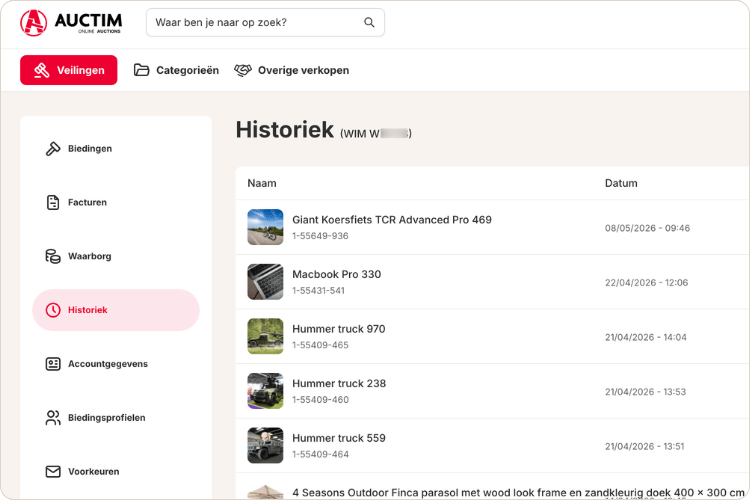This screenshot has height=500, width=750.
Task: Click lot number 1-55649-936
Action: click(320, 236)
